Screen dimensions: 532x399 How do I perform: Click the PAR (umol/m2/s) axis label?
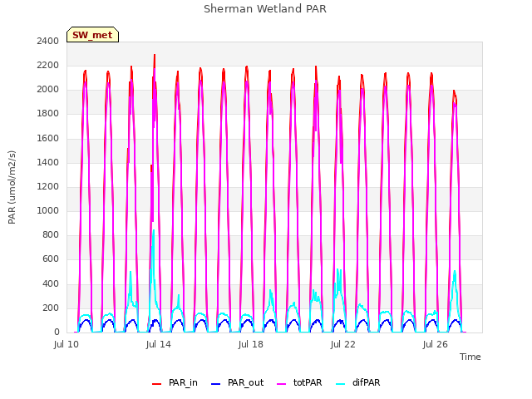point(12,187)
